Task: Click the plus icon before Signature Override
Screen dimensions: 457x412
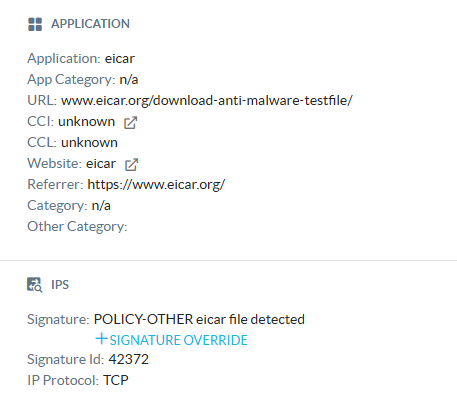Action: pyautogui.click(x=101, y=339)
